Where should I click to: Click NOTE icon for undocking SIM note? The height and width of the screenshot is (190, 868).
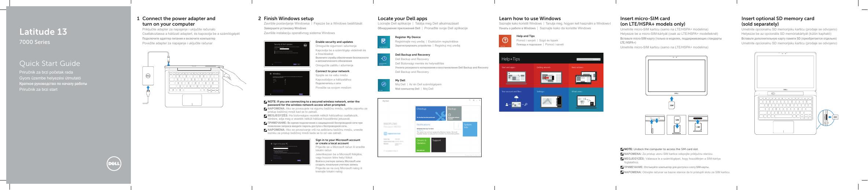coord(622,149)
